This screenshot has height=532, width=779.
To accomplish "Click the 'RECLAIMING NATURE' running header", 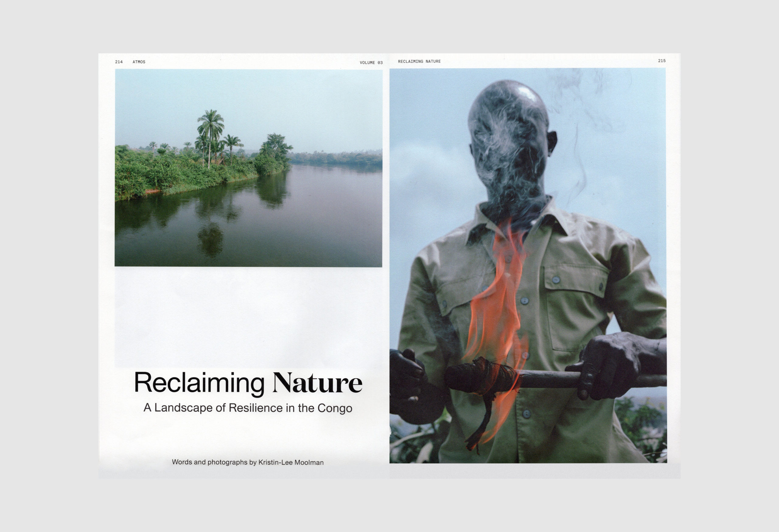I will tap(419, 61).
